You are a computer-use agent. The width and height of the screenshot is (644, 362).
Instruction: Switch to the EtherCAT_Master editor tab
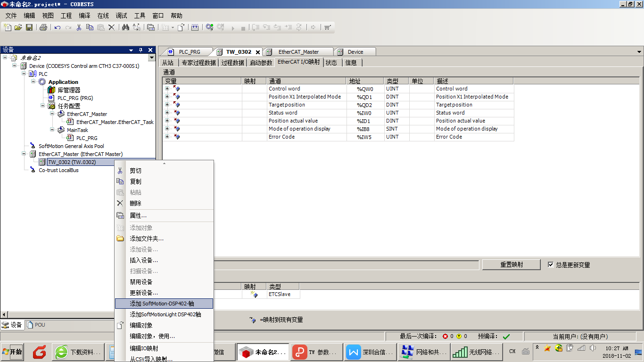click(x=298, y=52)
